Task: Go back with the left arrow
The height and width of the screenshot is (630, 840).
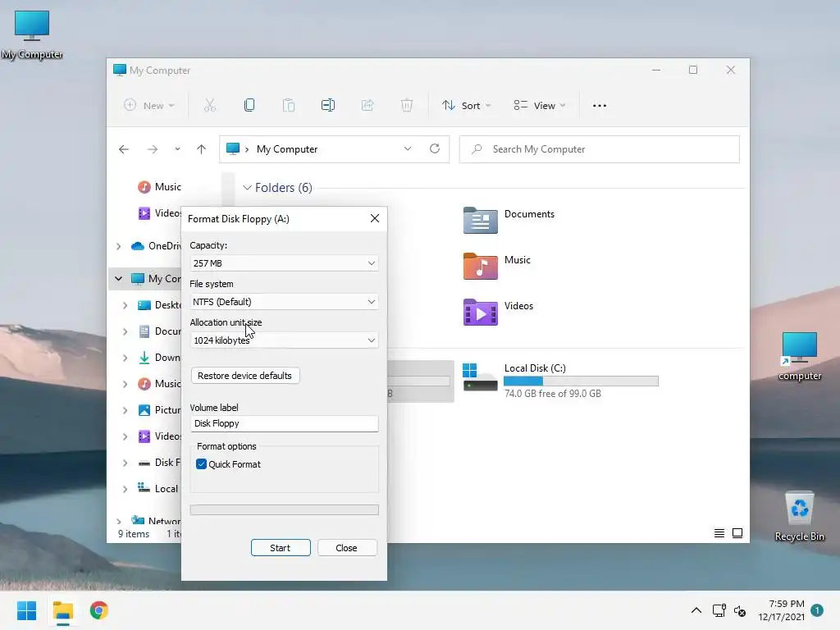Action: click(124, 149)
